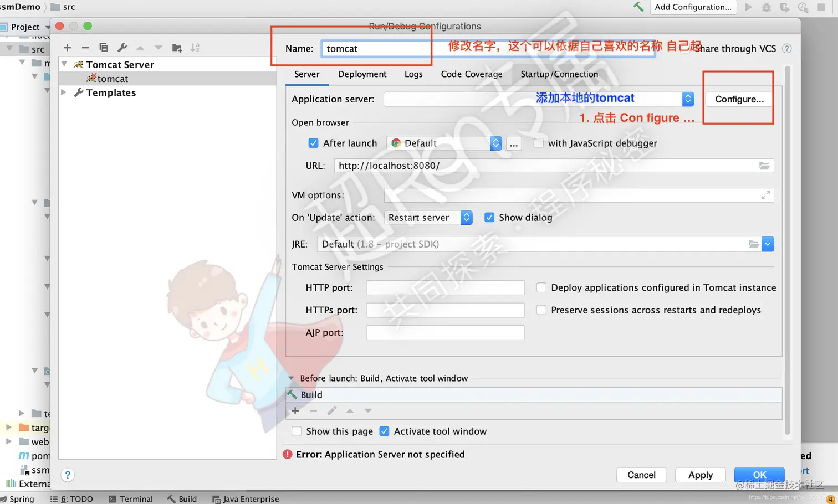
Task: Open the Terminal tool window tab
Action: coord(131,498)
